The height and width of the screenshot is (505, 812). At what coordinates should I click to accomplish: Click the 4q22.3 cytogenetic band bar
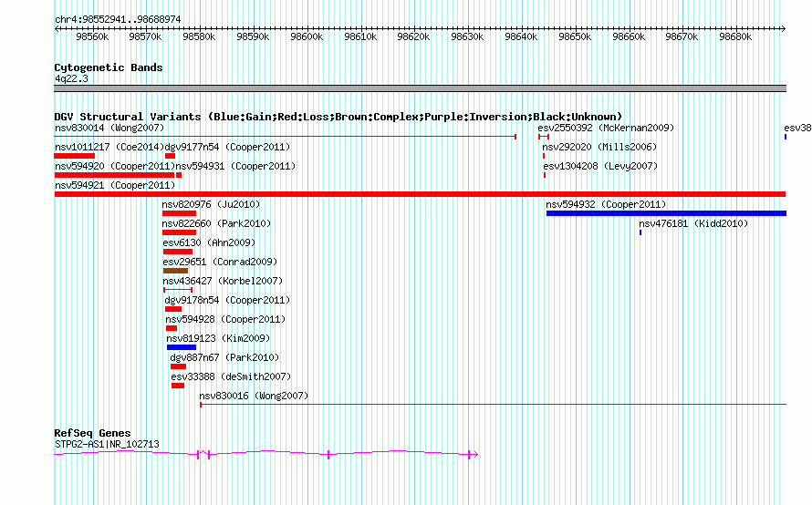(x=420, y=88)
